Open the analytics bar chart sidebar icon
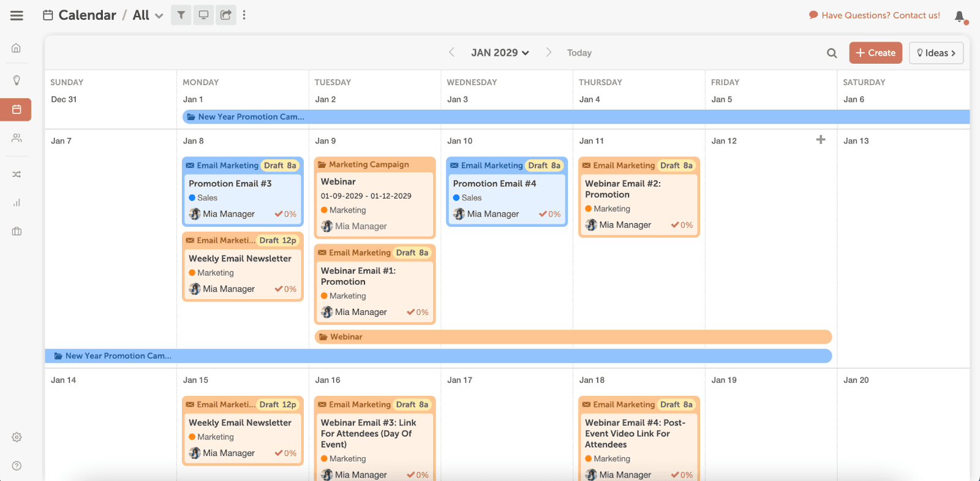 tap(17, 203)
